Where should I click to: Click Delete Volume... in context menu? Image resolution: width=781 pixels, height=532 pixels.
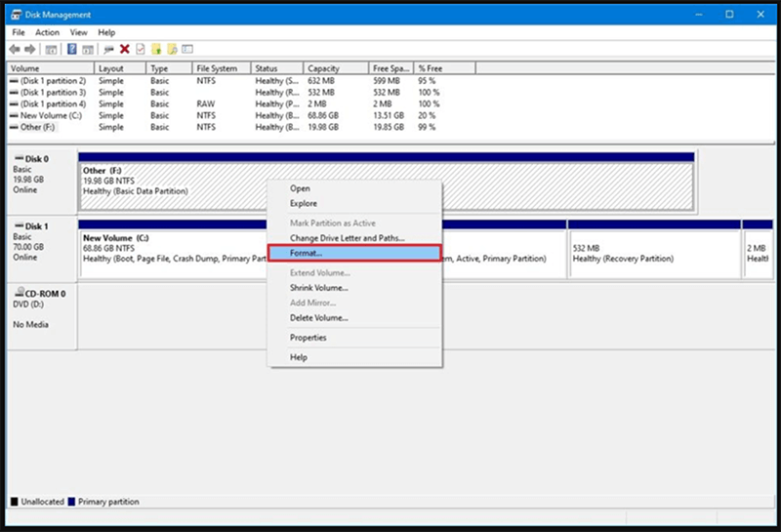point(319,317)
